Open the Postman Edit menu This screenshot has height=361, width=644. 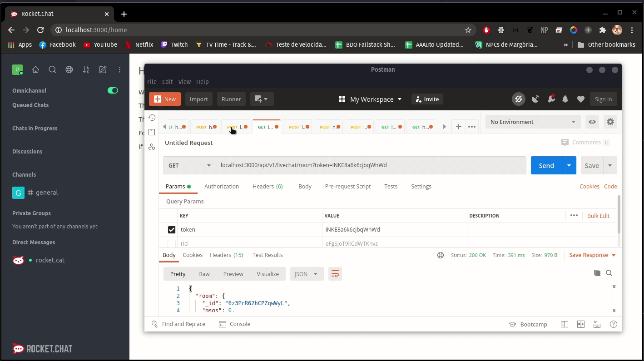(168, 82)
